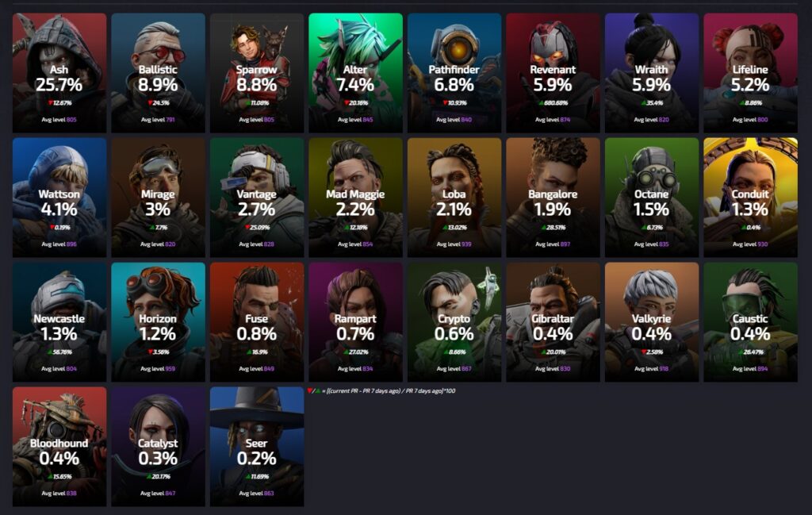Click the Horizon legend card
The width and height of the screenshot is (812, 515).
tap(158, 322)
